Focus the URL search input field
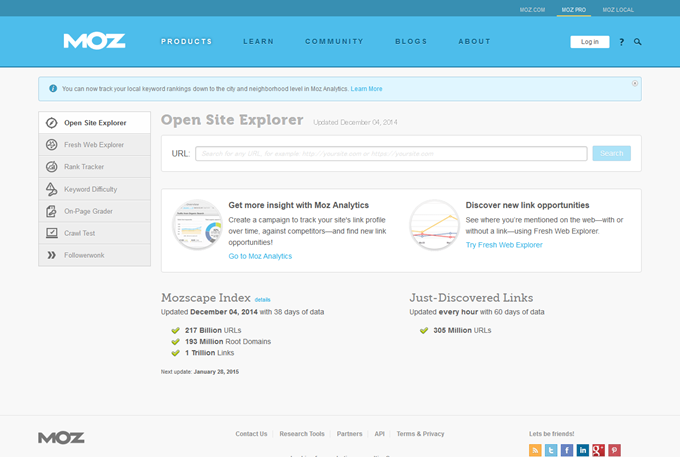Screen dimensions: 680x457 click(x=391, y=153)
